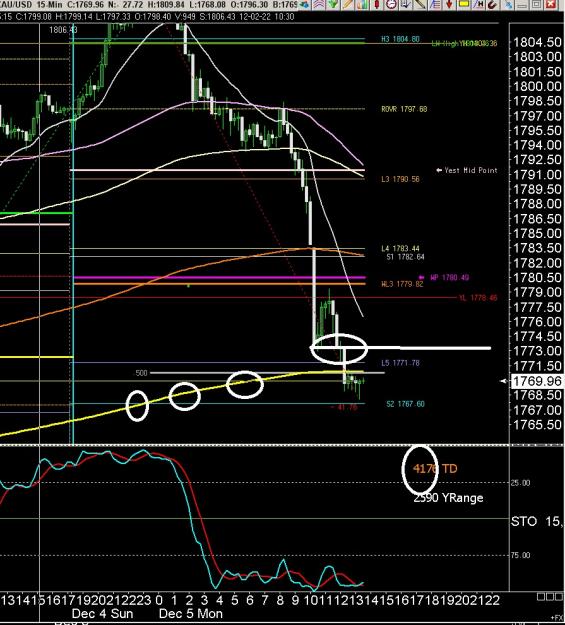The height and width of the screenshot is (625, 565).
Task: Open the bar chart type icon
Action: [x=362, y=4]
